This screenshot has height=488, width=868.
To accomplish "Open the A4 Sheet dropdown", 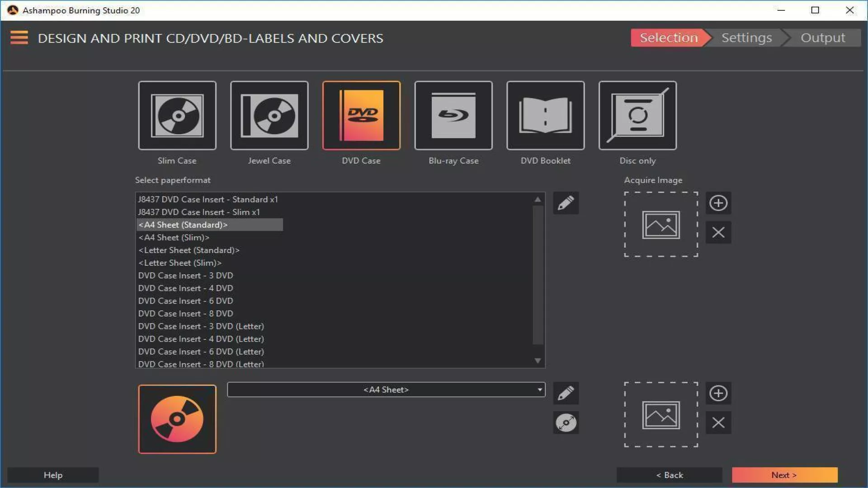I will (x=386, y=389).
